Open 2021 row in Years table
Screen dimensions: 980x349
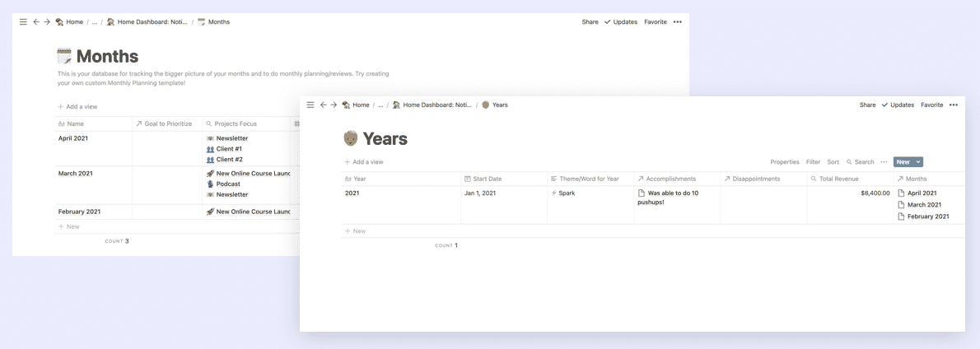click(x=352, y=193)
